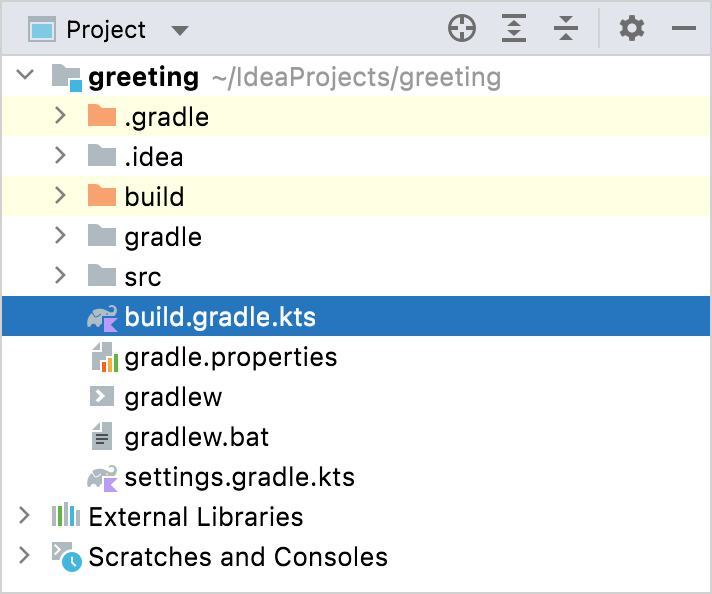Viewport: 712px width, 594px height.
Task: Select the Scratches and Consoles label
Action: pyautogui.click(x=238, y=557)
